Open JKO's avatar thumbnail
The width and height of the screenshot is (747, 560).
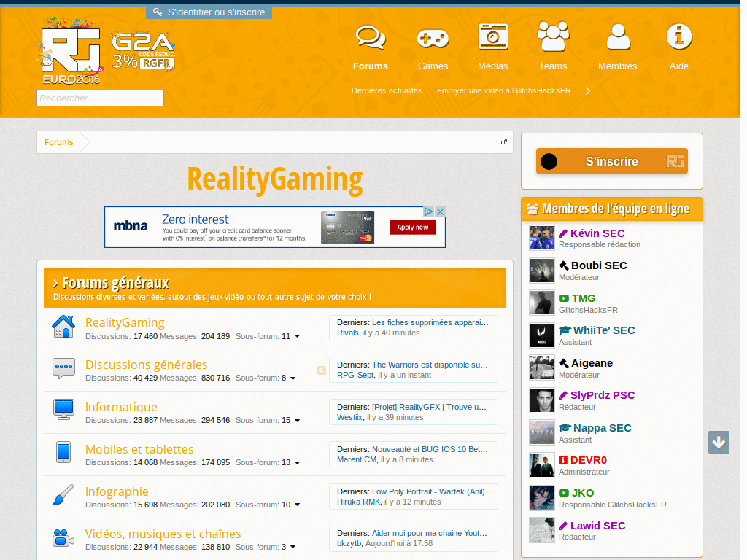[542, 497]
